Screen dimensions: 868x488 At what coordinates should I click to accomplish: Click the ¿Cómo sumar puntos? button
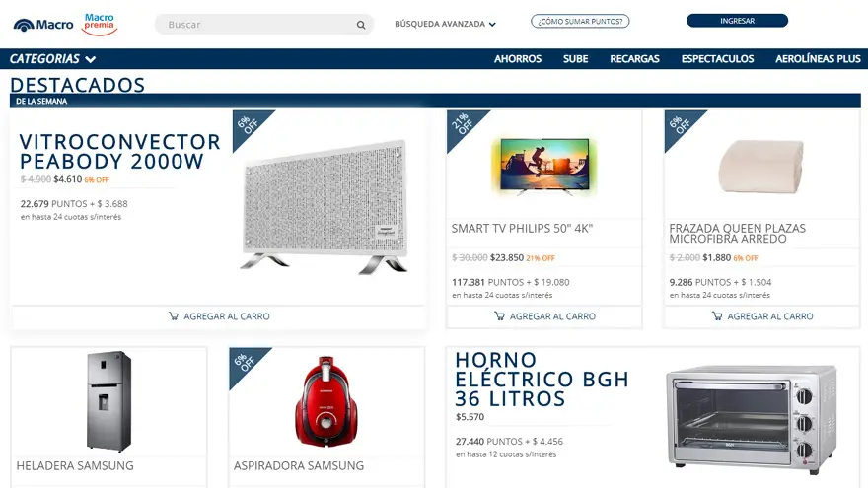[580, 21]
